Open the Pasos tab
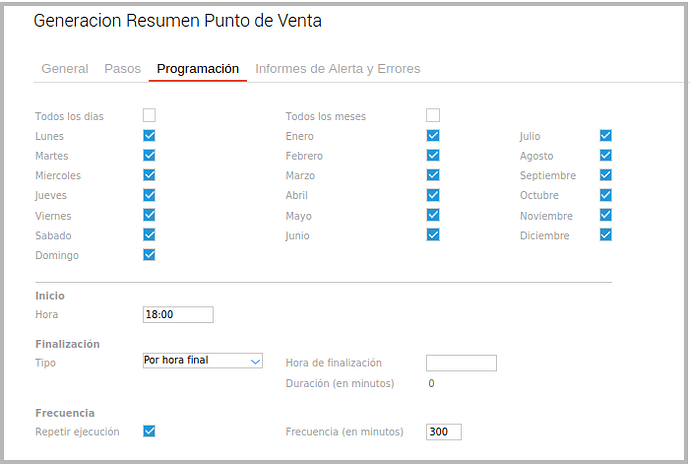The height and width of the screenshot is (464, 690). coord(122,69)
